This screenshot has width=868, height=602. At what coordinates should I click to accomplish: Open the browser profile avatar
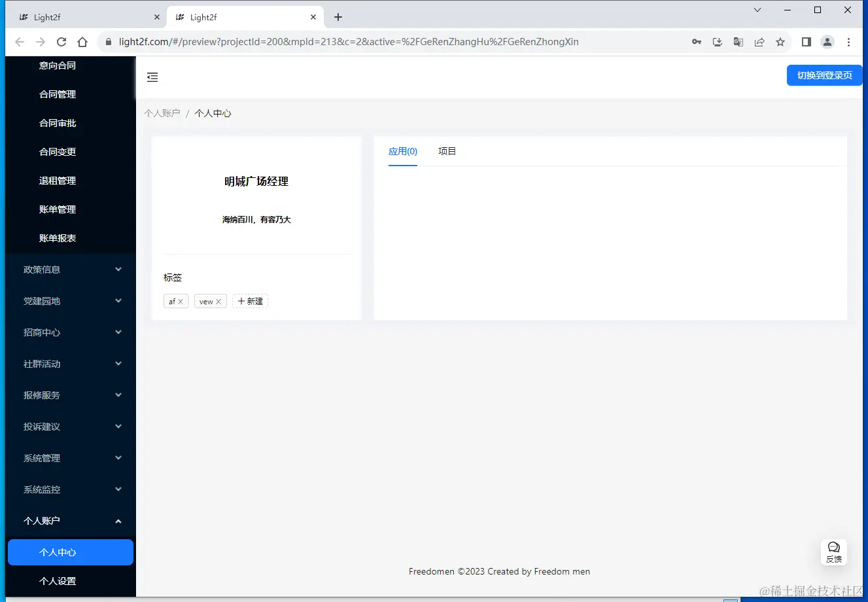827,42
